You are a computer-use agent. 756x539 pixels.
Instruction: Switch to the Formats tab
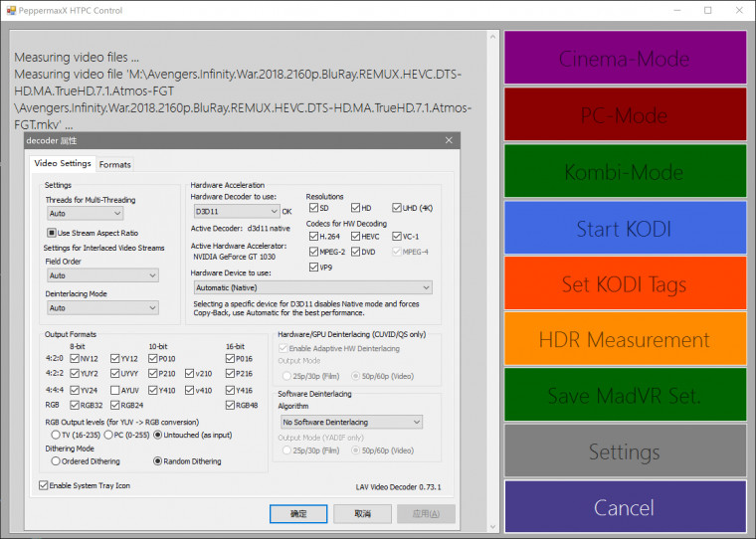(114, 164)
